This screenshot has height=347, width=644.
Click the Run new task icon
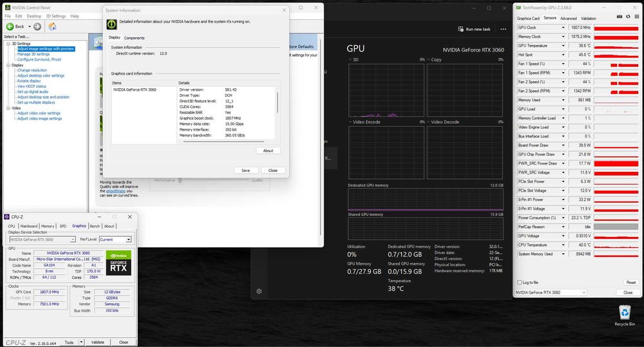coord(461,29)
